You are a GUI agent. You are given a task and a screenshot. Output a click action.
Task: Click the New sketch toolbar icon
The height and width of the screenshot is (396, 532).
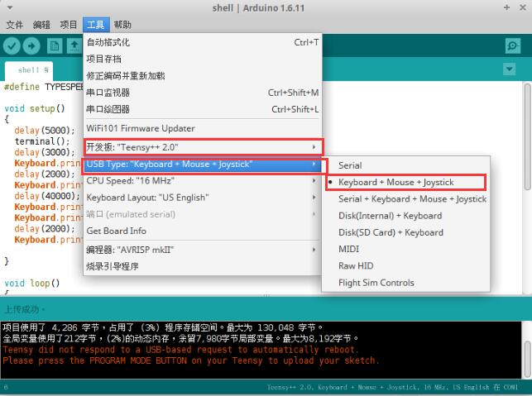(x=55, y=45)
